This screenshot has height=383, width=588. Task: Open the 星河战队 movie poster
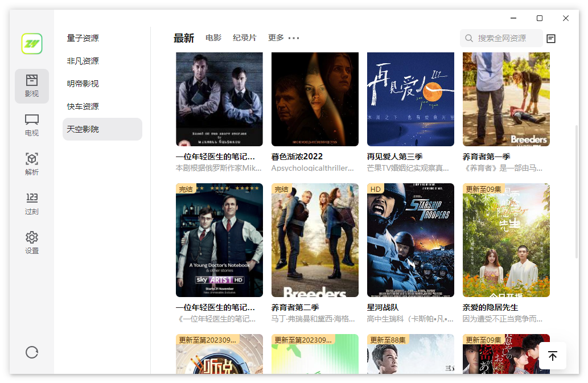[410, 240]
